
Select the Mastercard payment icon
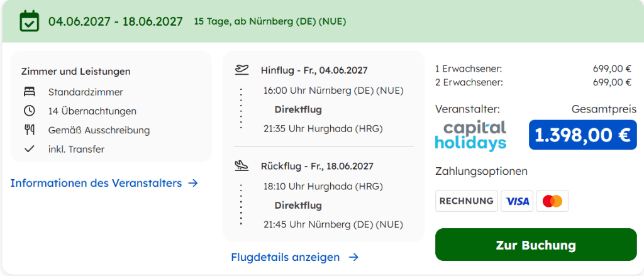pos(552,201)
